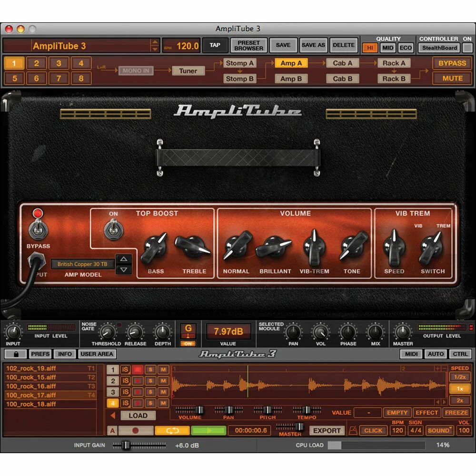Mute track 1 with its M button

point(163,370)
